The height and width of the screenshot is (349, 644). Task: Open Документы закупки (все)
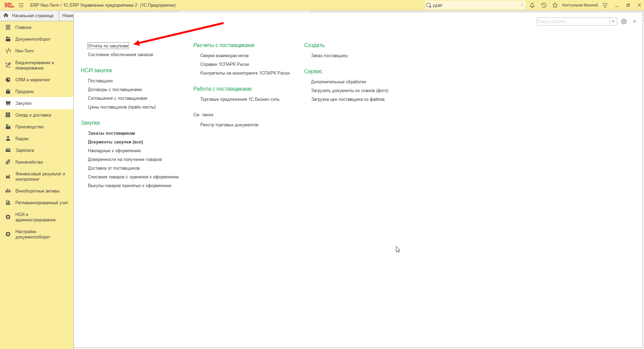click(x=115, y=142)
